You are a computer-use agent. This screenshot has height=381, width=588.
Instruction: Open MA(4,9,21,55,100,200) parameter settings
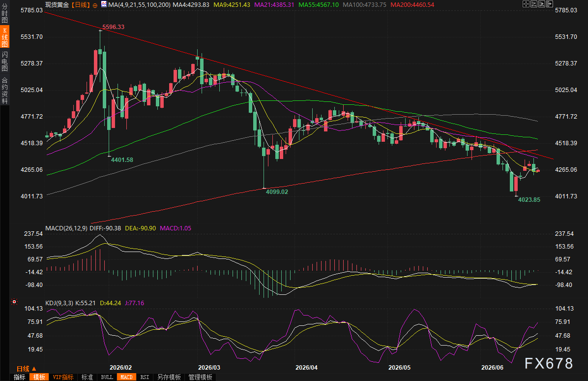click(139, 4)
